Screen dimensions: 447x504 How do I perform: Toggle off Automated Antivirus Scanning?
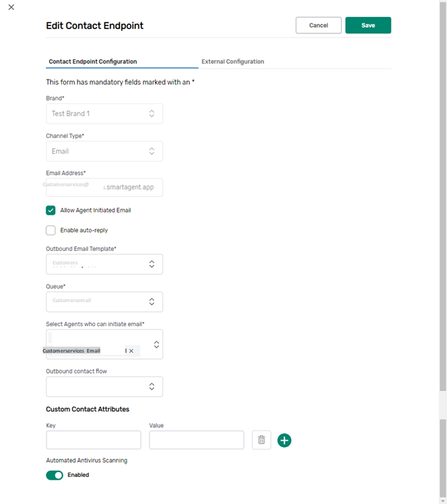[x=55, y=475]
